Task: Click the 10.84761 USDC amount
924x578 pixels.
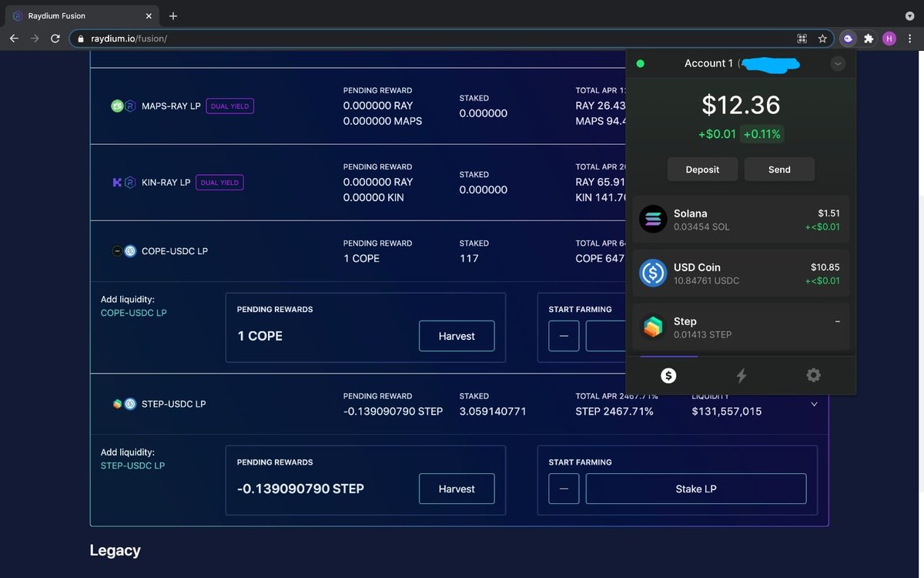Action: pyautogui.click(x=706, y=281)
